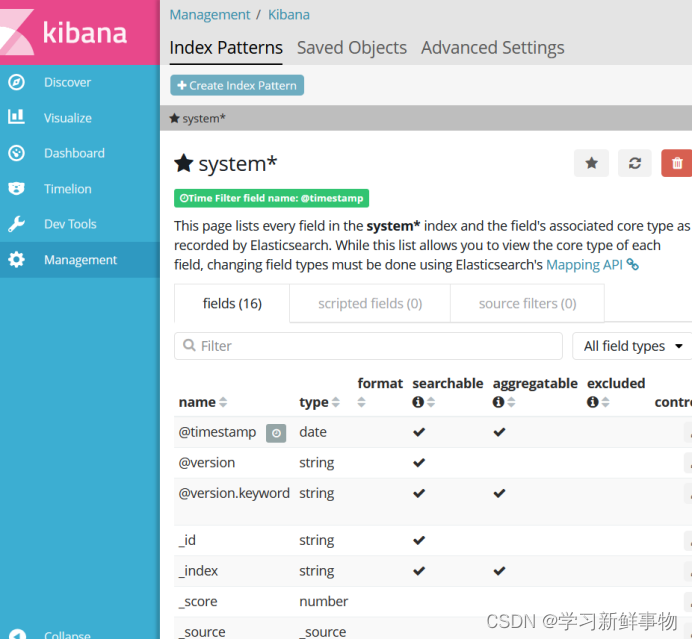Open Visualize bar chart icon
Viewport: 692px width, 640px height.
click(16, 117)
